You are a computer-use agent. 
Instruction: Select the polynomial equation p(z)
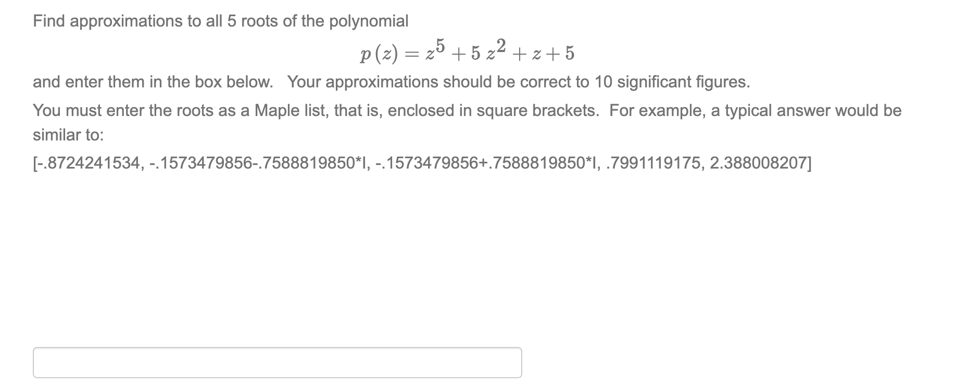(x=466, y=52)
